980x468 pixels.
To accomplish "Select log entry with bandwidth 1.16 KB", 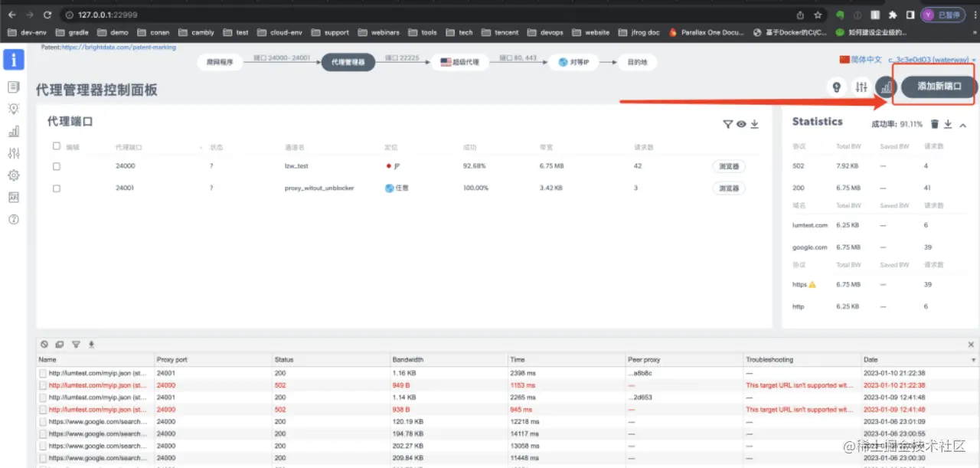I will click(508, 372).
